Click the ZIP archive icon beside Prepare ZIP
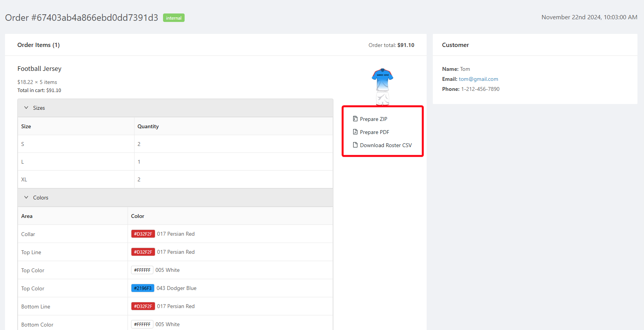 pyautogui.click(x=355, y=119)
